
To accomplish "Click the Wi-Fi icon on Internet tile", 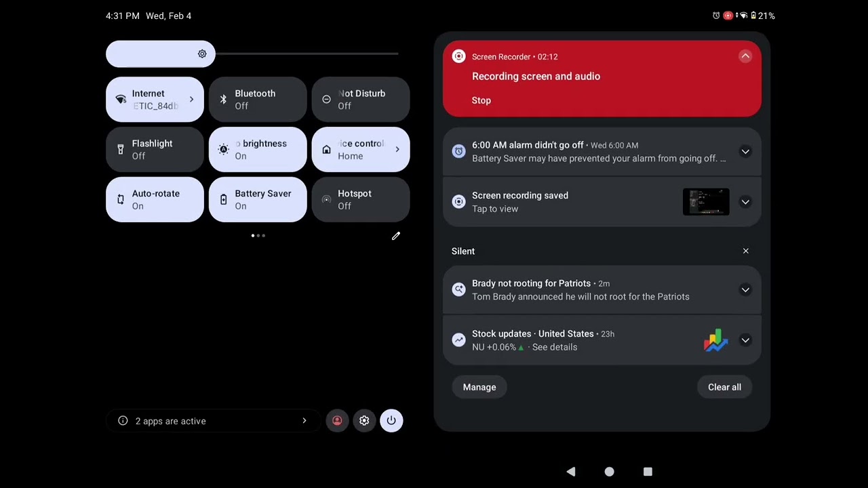I will [x=121, y=100].
